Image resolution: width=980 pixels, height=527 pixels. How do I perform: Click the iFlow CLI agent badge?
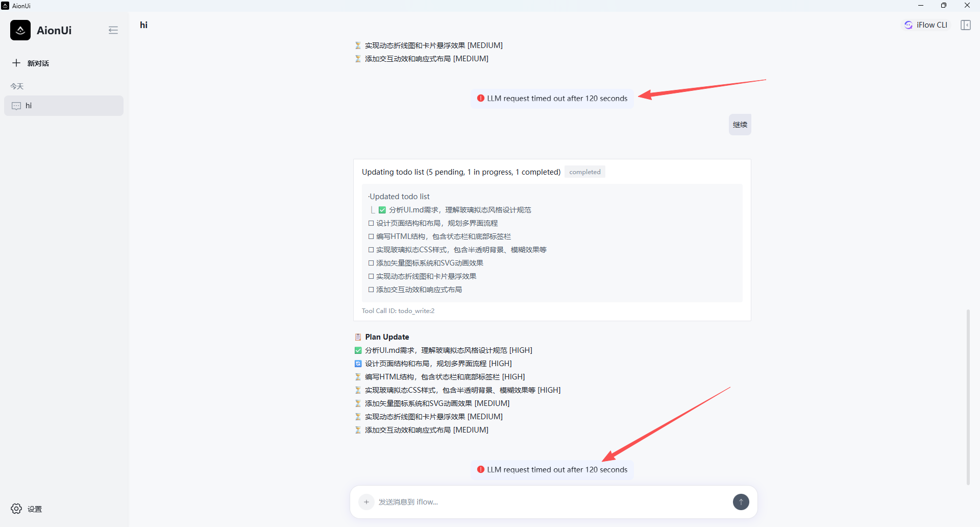coord(926,25)
